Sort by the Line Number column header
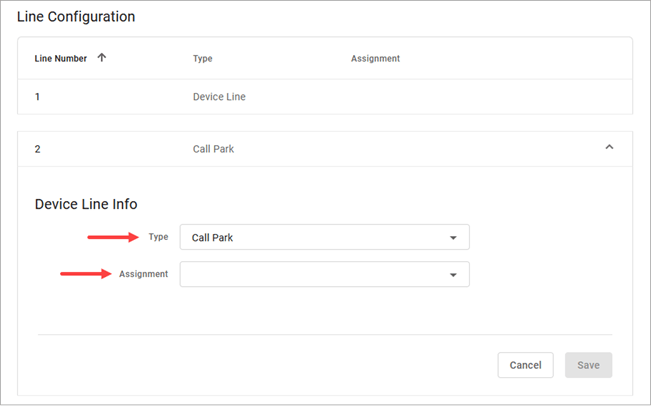Image resolution: width=651 pixels, height=407 pixels. 61,59
